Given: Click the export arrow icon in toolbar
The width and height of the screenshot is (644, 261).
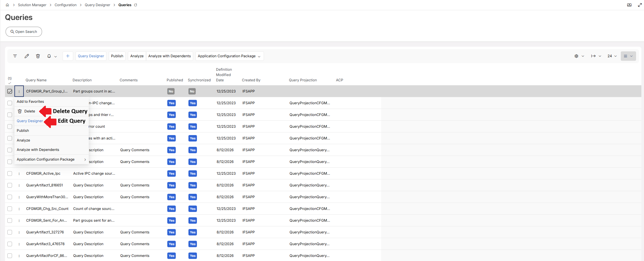Looking at the screenshot, I should click(593, 56).
